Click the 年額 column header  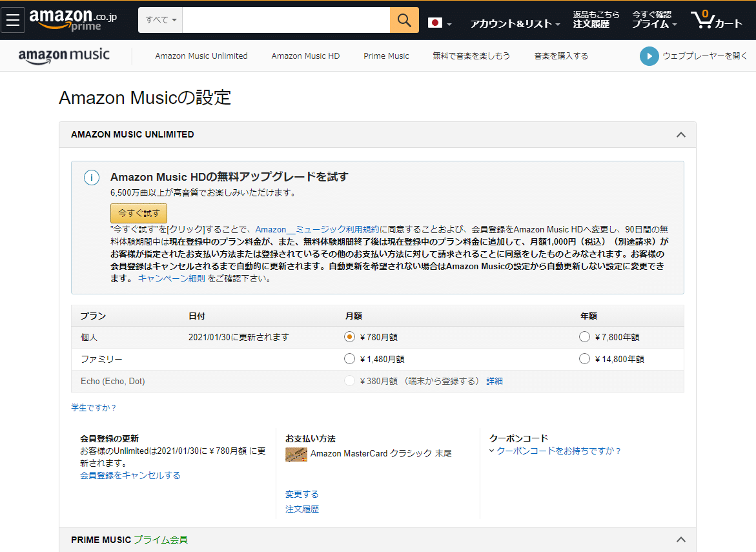pyautogui.click(x=589, y=316)
